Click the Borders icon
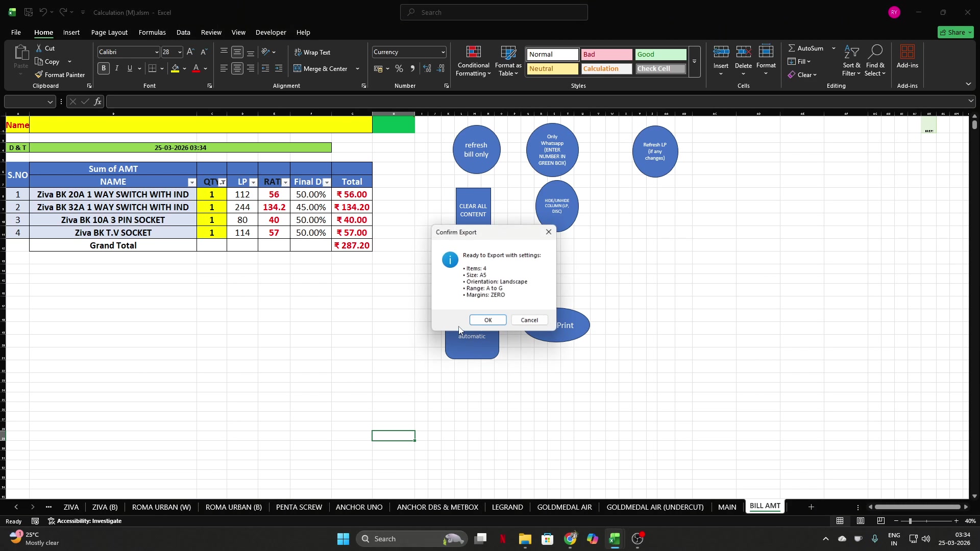The image size is (980, 551). [x=153, y=68]
